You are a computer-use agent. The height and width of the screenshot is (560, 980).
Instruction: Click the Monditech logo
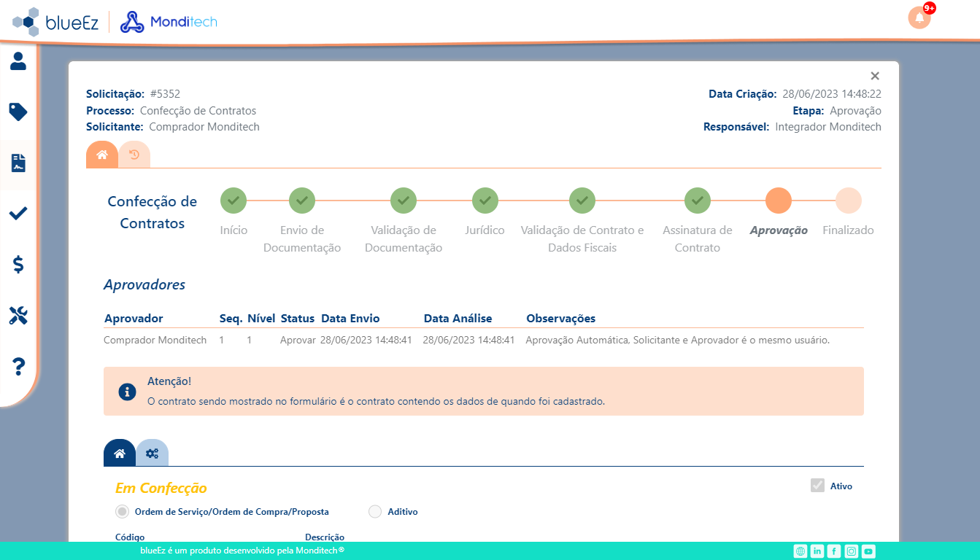tap(169, 22)
